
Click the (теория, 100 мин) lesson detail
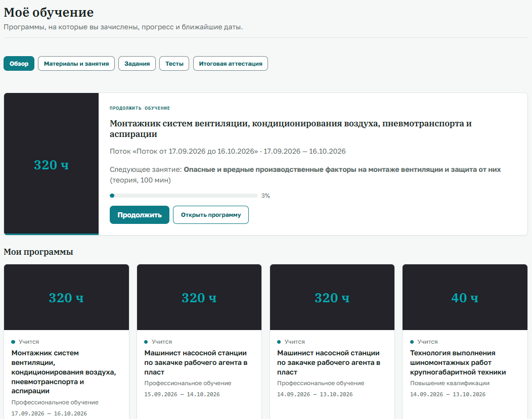140,180
